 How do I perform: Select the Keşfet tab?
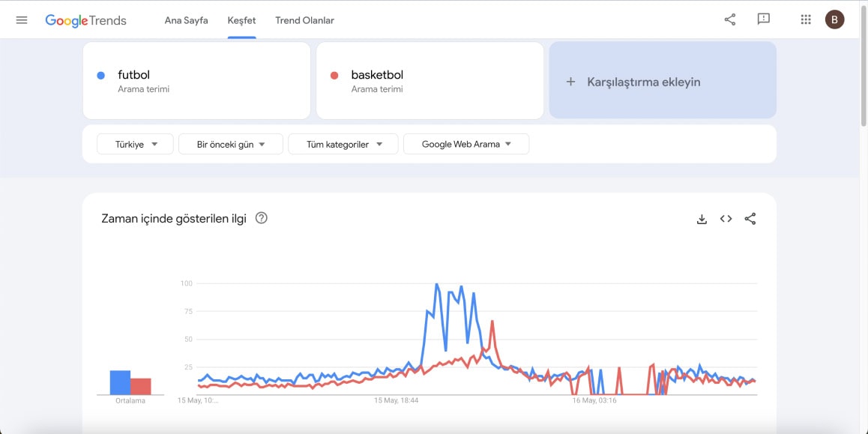241,20
